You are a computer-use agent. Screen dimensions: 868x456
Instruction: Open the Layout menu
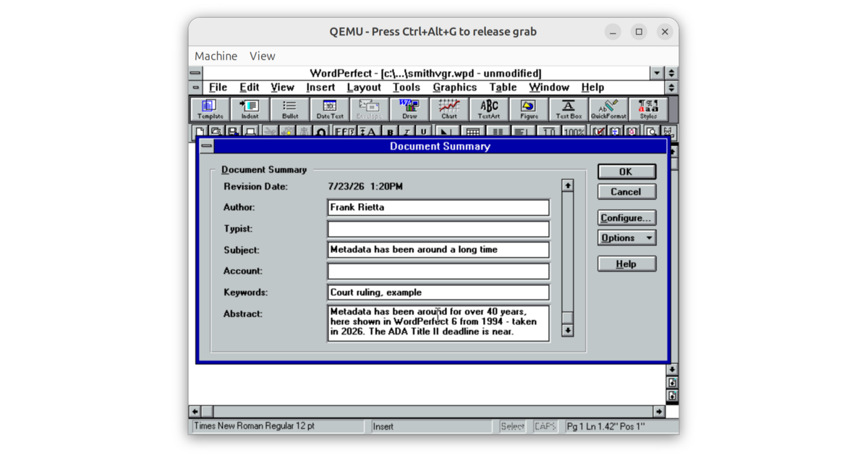364,88
